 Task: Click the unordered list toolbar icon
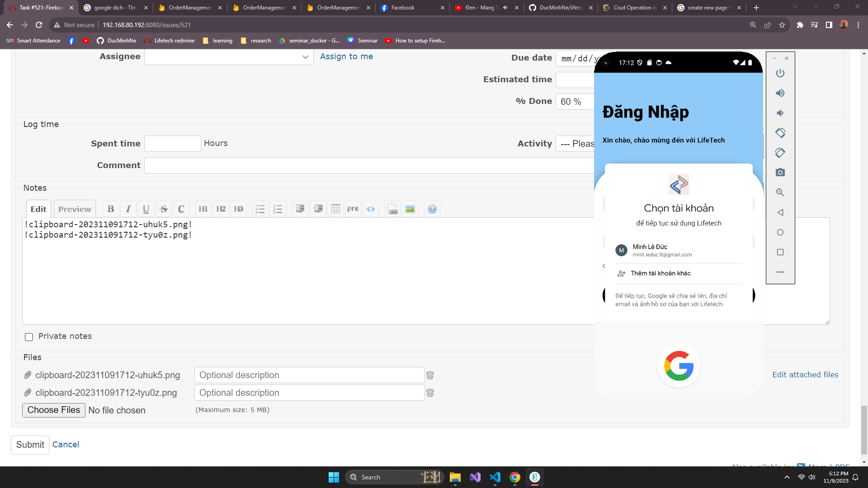click(x=260, y=209)
